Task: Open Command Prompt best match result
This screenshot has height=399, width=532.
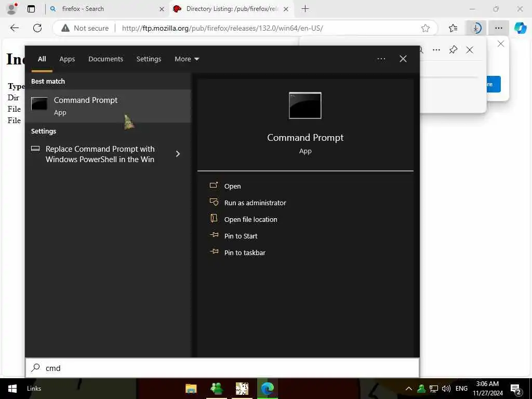Action: (x=108, y=106)
